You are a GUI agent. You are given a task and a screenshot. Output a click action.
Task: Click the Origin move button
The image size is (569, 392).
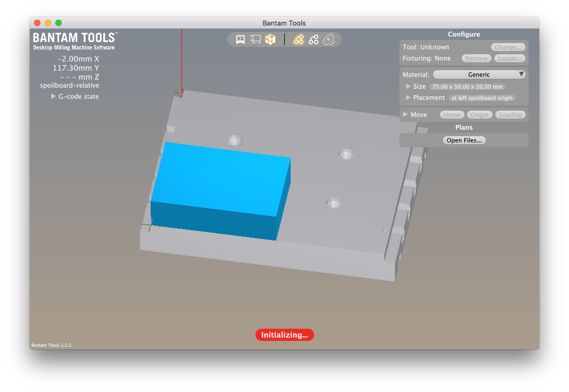click(x=480, y=114)
